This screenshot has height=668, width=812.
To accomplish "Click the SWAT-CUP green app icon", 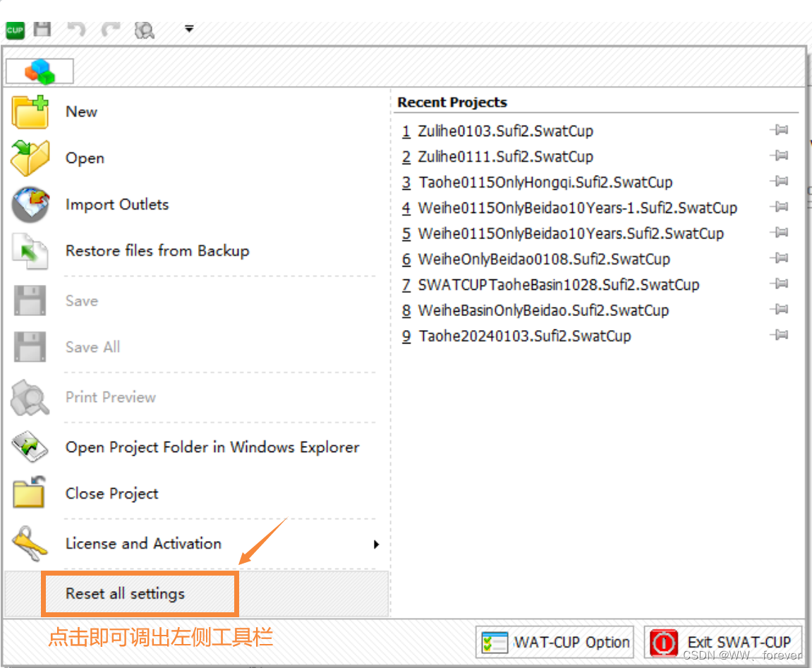I will point(15,30).
